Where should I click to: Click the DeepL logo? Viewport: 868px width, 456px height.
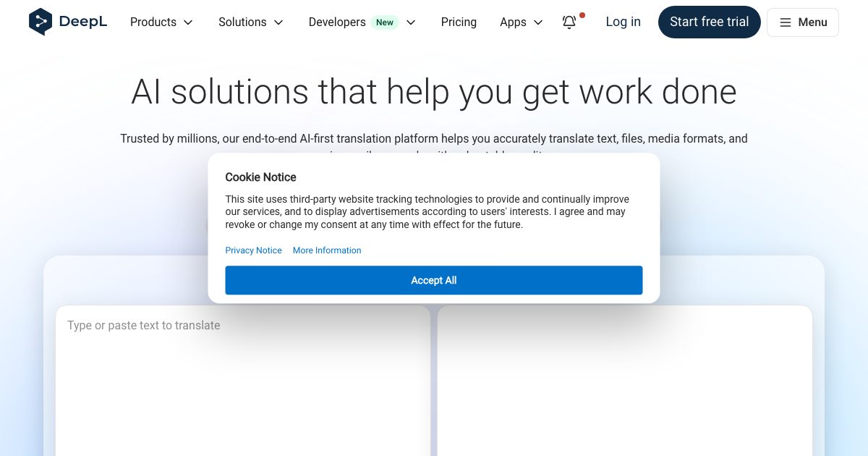point(68,22)
